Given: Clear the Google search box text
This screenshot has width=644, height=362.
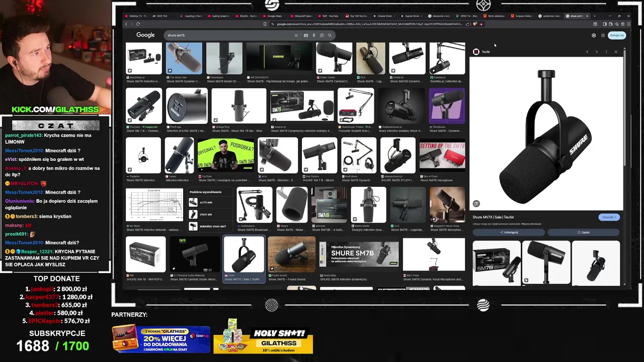Looking at the screenshot, I should tap(296, 35).
